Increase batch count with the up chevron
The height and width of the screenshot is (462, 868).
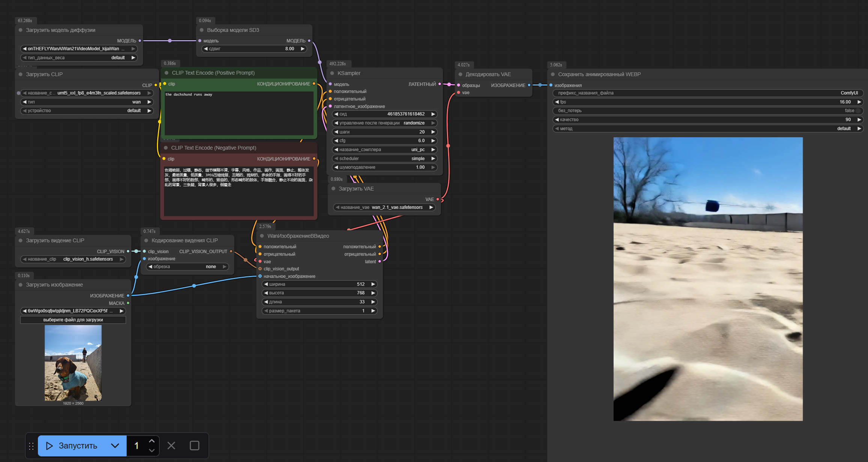152,441
